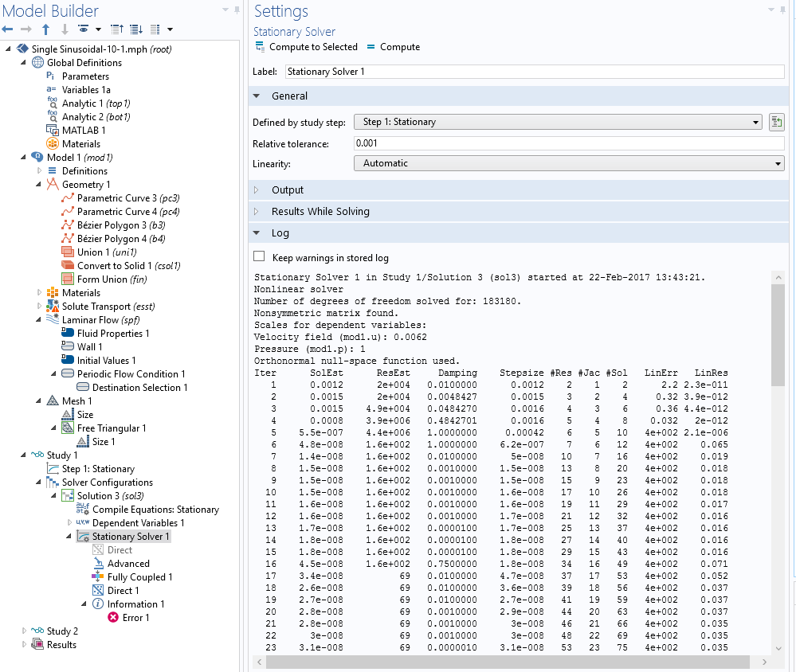The image size is (796, 672).
Task: Click the Relative tolerance input field
Action: click(x=569, y=143)
